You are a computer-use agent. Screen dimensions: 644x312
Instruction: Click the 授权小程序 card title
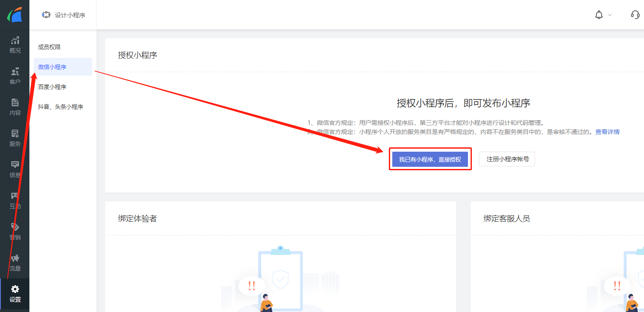[x=137, y=55]
